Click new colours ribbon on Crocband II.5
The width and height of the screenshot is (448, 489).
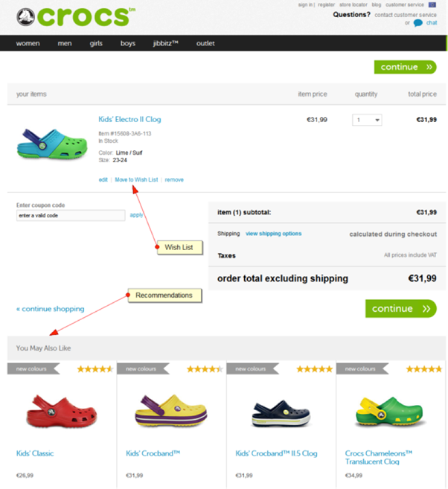(x=253, y=368)
